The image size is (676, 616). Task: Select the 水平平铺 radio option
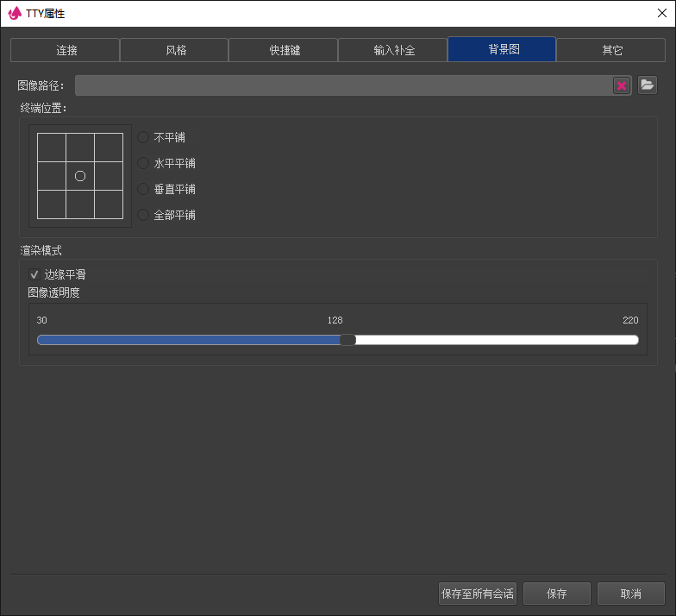143,163
